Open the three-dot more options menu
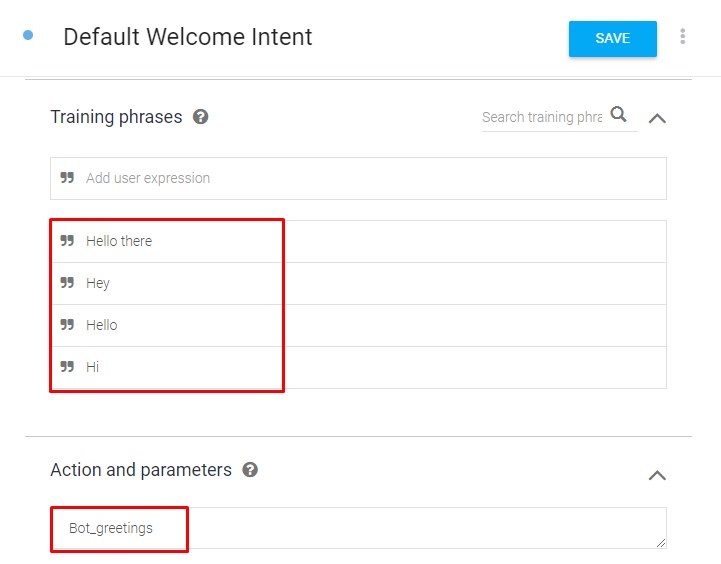Screen dimensions: 721x564 coord(683,37)
